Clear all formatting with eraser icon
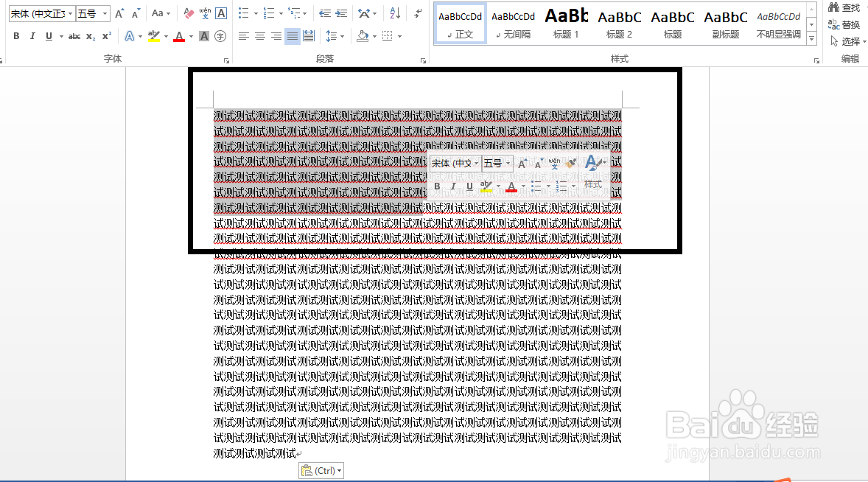Image resolution: width=868 pixels, height=482 pixels. click(x=189, y=13)
